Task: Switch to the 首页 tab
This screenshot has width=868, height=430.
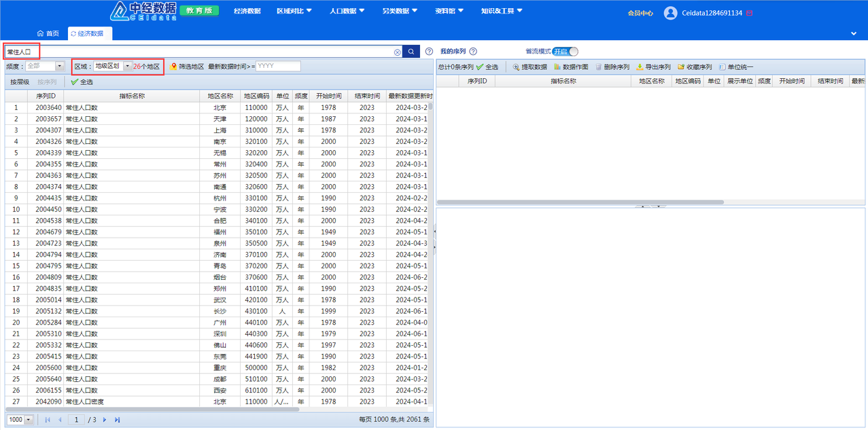Action: click(48, 33)
